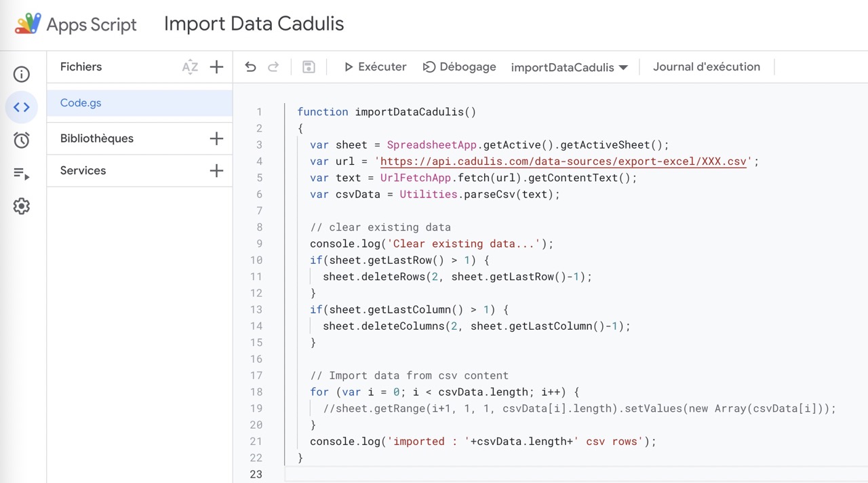Click line number 10 in the gutter
This screenshot has height=483, width=868.
256,260
